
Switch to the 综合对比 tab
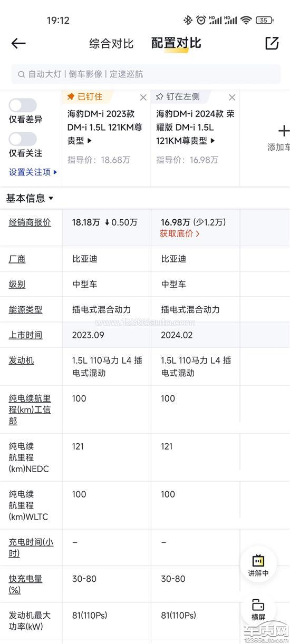[111, 44]
